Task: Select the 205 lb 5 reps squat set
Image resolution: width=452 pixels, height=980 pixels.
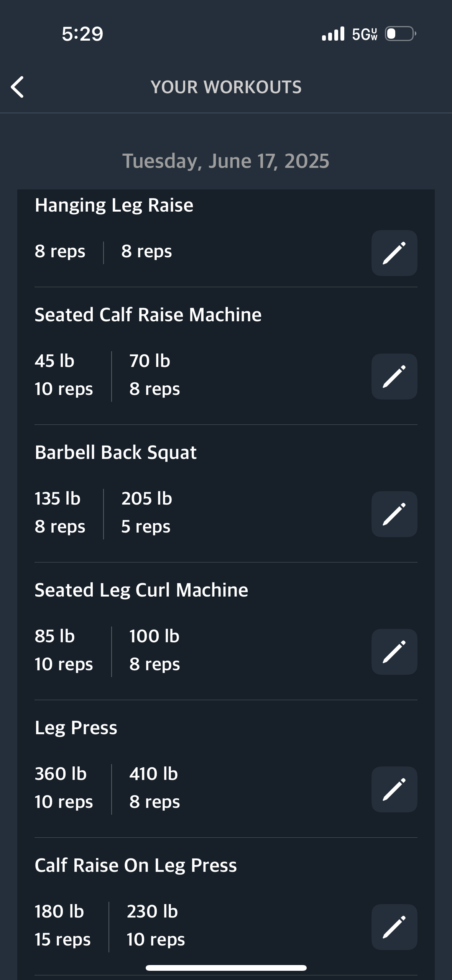Action: click(146, 513)
